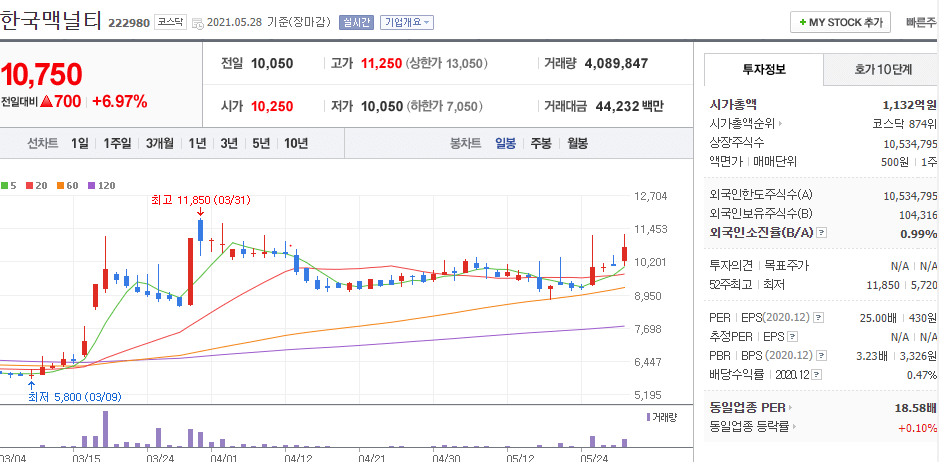The width and height of the screenshot is (939, 462).
Task: Open help icon next to PER EPS(2020.12)
Action: click(x=819, y=318)
